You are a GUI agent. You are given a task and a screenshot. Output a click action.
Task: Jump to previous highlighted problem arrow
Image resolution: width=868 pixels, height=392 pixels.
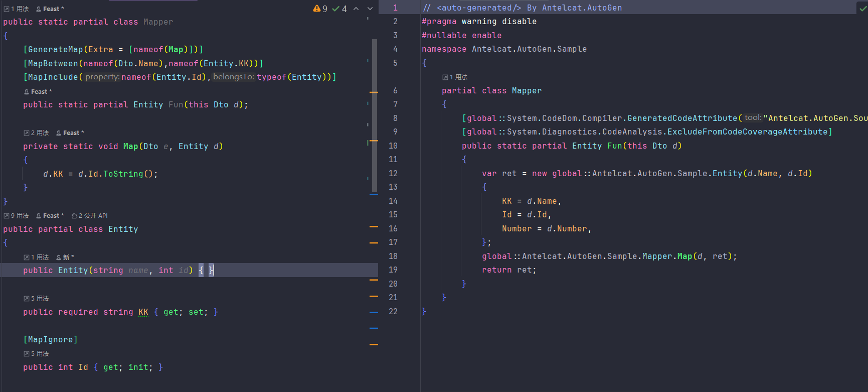356,9
